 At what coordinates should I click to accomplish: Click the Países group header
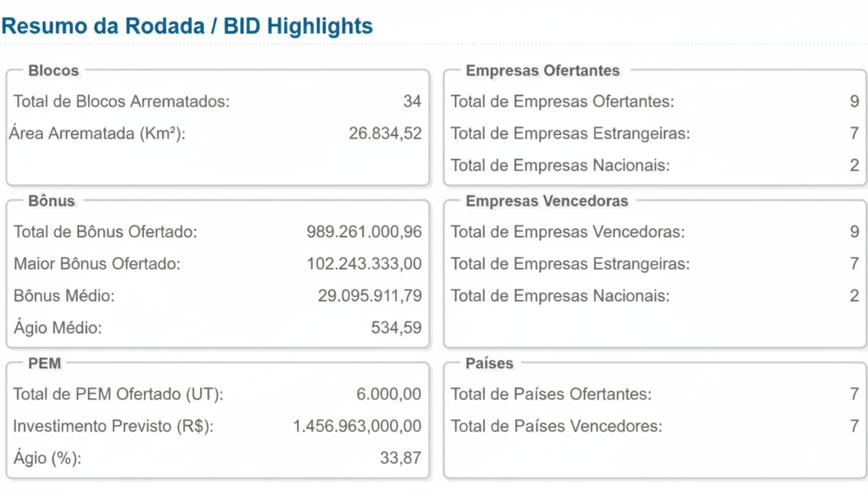point(490,364)
